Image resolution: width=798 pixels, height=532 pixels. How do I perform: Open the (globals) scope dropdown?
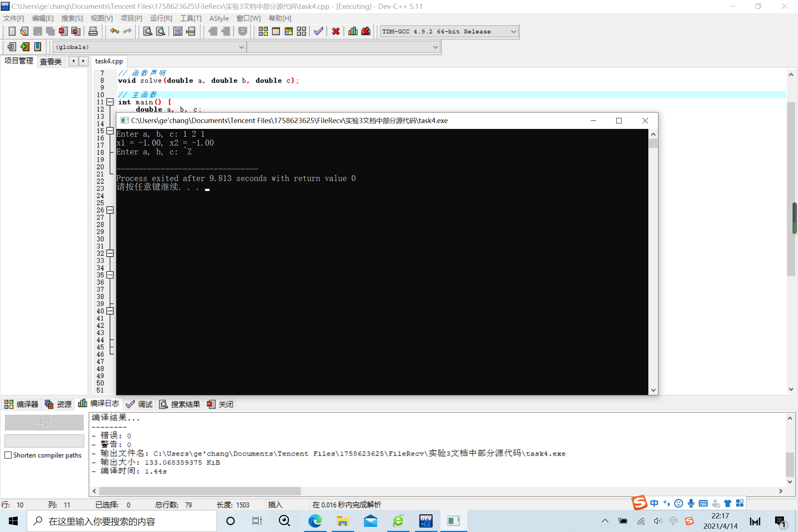241,47
